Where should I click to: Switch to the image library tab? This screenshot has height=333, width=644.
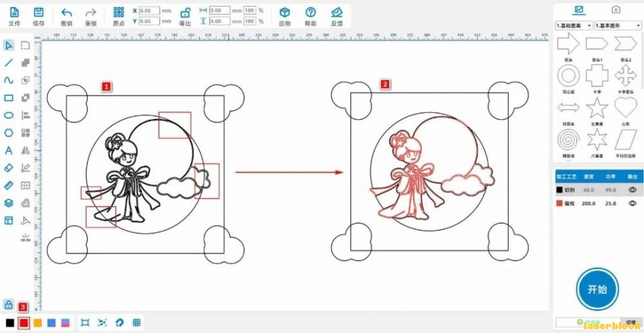click(579, 10)
